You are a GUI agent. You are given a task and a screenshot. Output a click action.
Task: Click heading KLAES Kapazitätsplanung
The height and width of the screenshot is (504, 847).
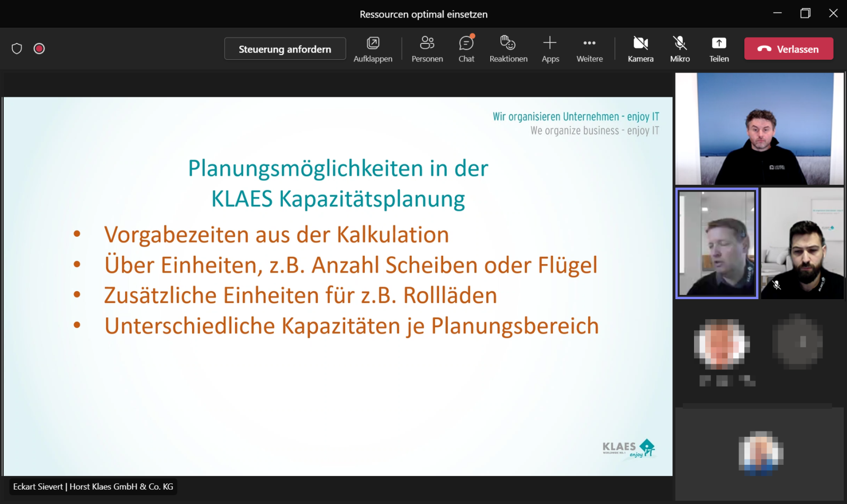(x=338, y=199)
